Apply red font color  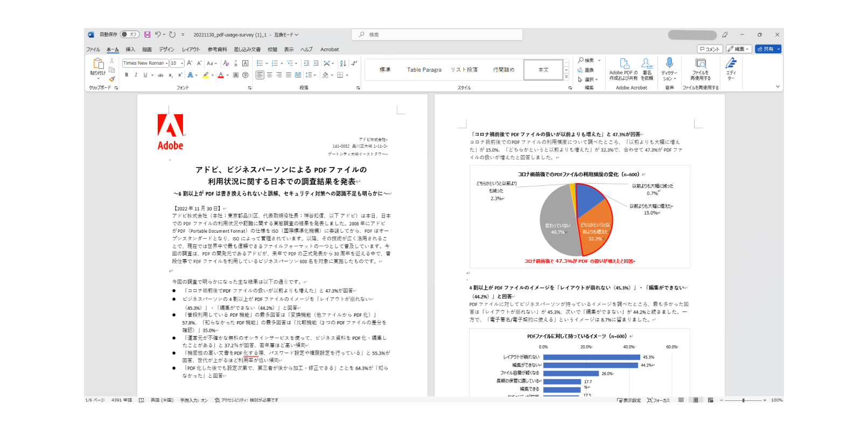click(x=220, y=75)
